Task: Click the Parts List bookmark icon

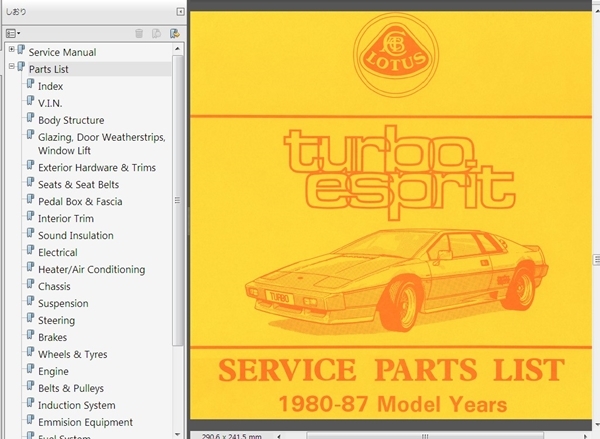Action: pyautogui.click(x=21, y=67)
